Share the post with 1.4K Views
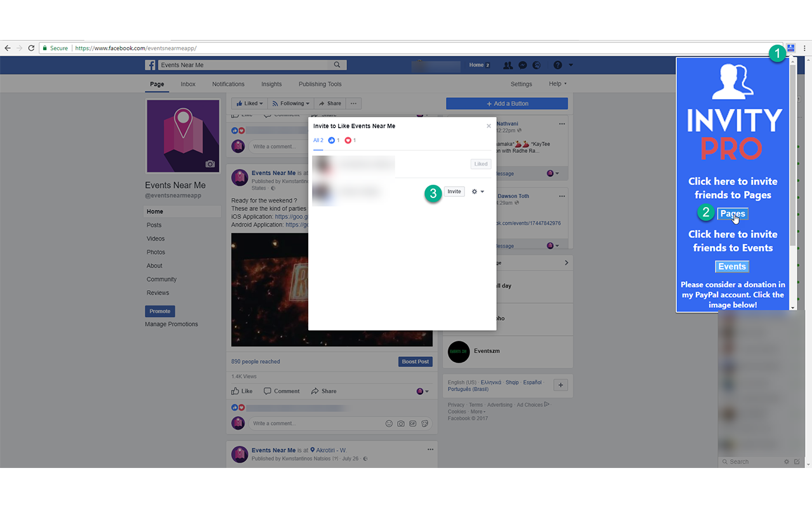The width and height of the screenshot is (812, 508). [324, 391]
